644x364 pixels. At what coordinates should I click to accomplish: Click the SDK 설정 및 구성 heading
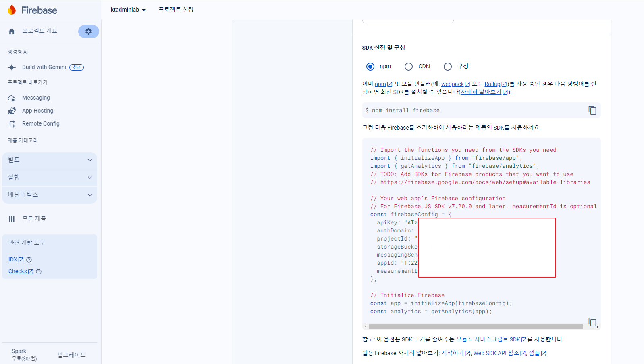coord(384,48)
